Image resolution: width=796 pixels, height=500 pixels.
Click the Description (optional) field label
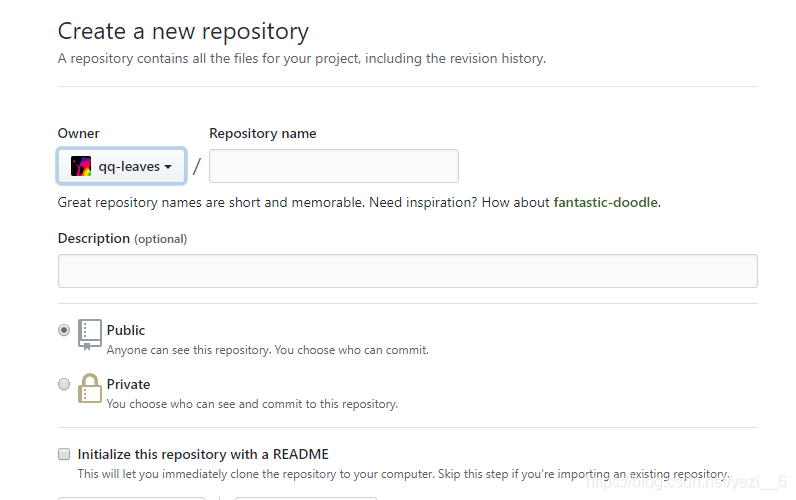[x=122, y=238]
